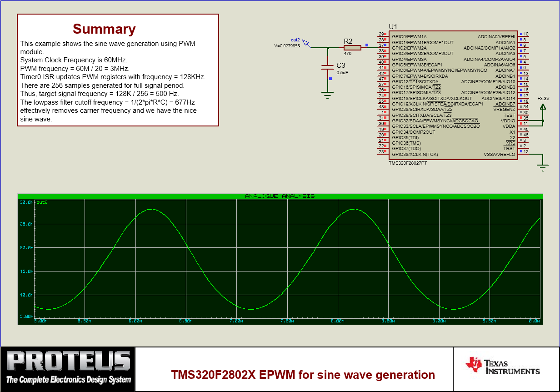Click the 470 resistor value text

coord(347,54)
